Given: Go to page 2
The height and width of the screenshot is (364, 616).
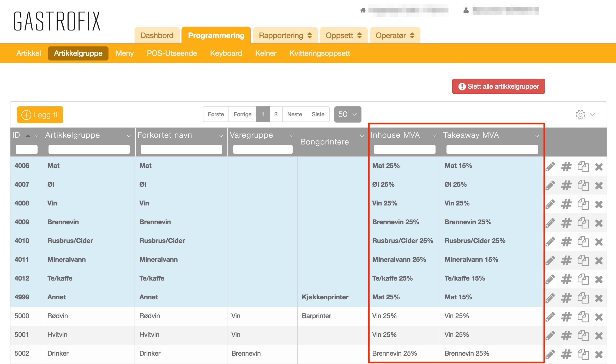Looking at the screenshot, I should [x=276, y=114].
